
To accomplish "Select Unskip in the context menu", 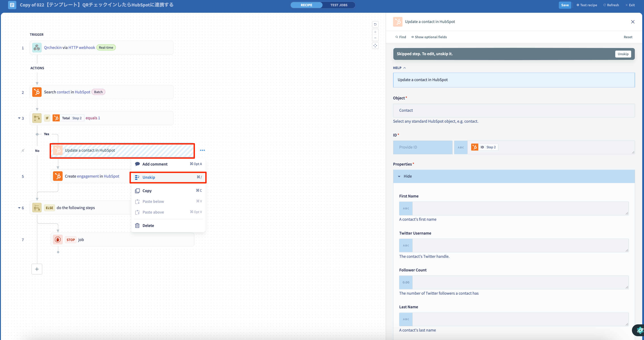I will pyautogui.click(x=168, y=177).
